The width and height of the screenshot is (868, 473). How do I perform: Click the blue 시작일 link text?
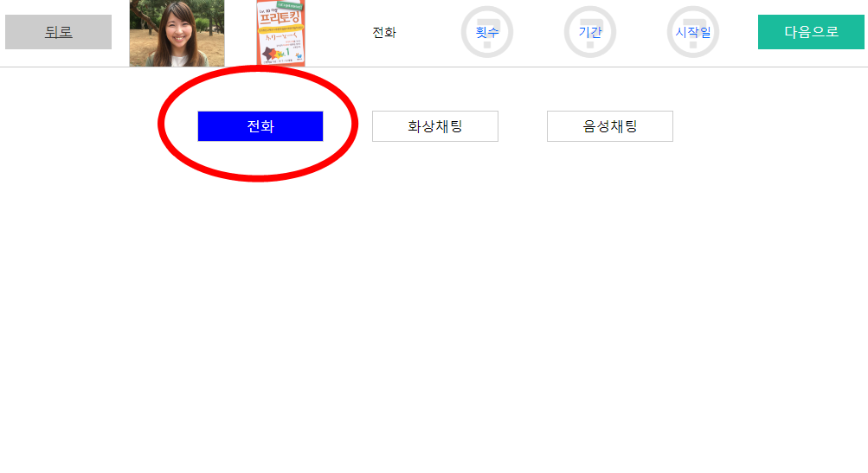693,33
